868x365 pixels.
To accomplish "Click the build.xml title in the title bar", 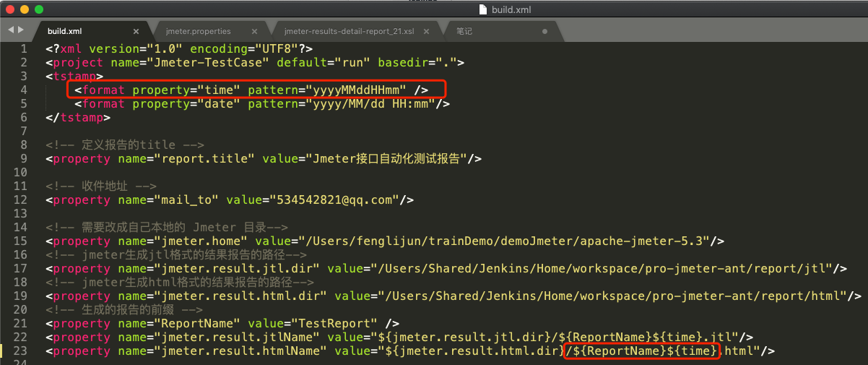I will [510, 9].
